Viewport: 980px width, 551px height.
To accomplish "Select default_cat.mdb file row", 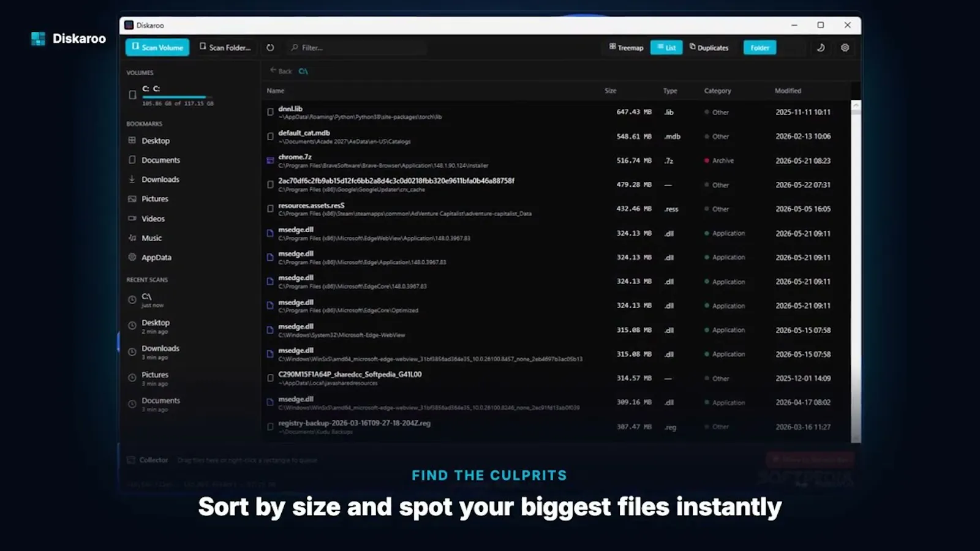I will click(x=556, y=136).
